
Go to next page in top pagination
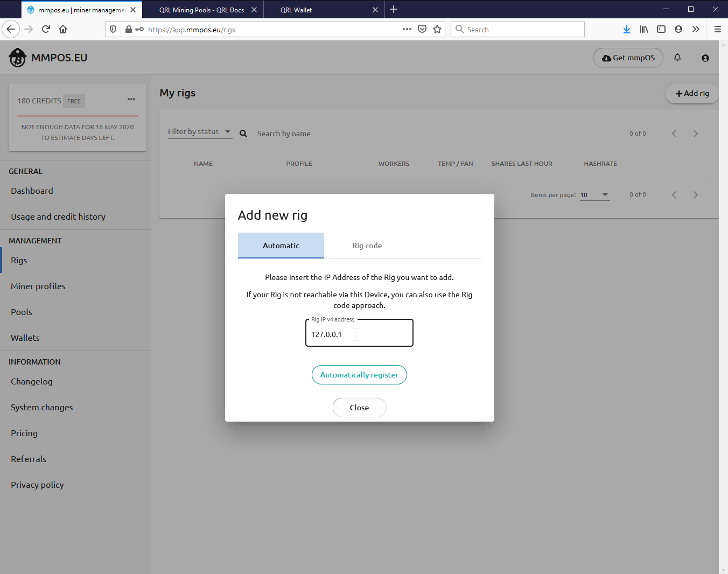click(x=696, y=134)
